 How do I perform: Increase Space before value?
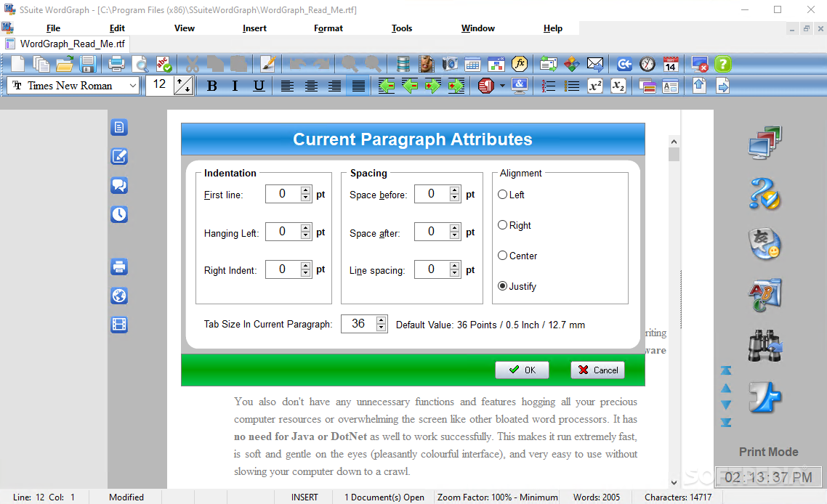455,190
